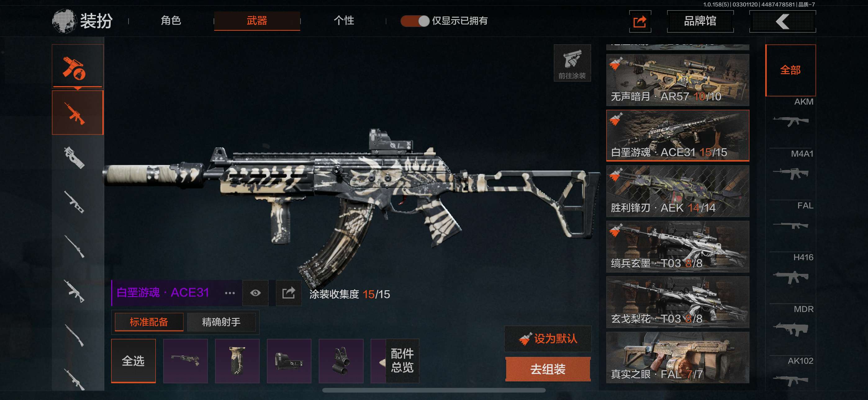This screenshot has height=400, width=868.
Task: Expand the three-dots menu beside ACE31 name
Action: [229, 293]
